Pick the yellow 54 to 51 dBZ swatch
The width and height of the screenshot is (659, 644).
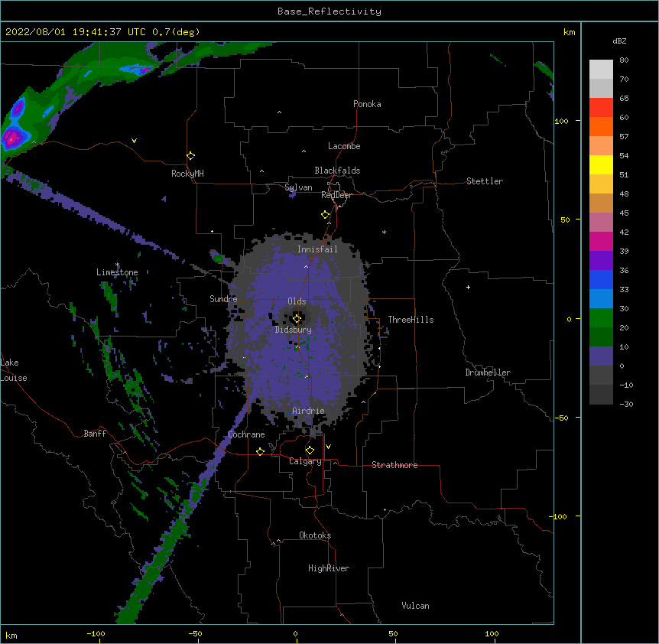point(601,164)
